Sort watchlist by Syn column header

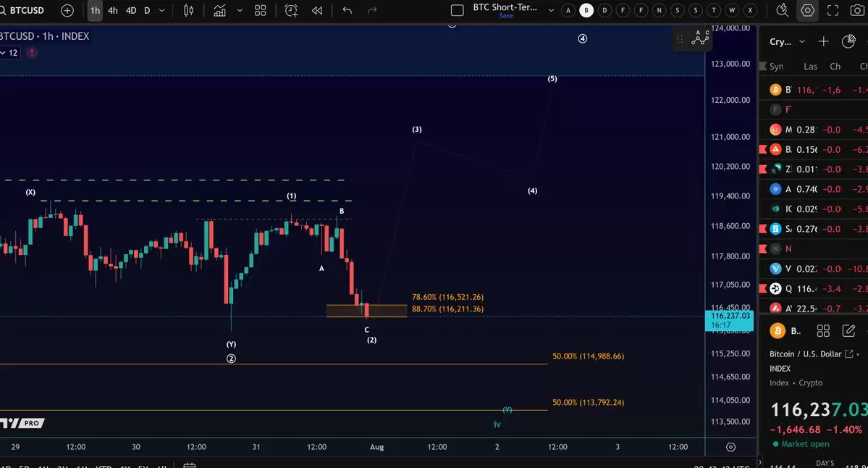[x=776, y=67]
